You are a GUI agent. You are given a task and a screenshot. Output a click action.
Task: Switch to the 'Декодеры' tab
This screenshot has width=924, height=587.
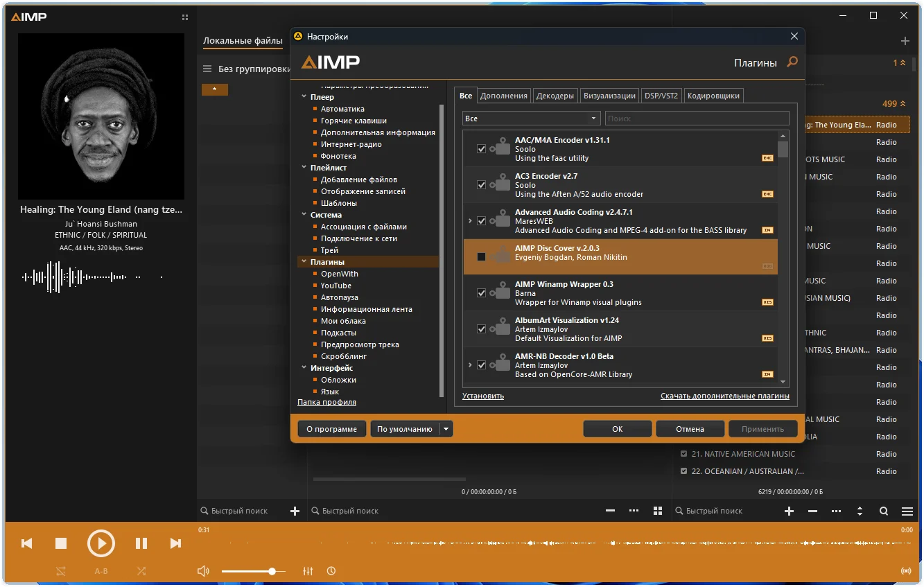click(555, 96)
